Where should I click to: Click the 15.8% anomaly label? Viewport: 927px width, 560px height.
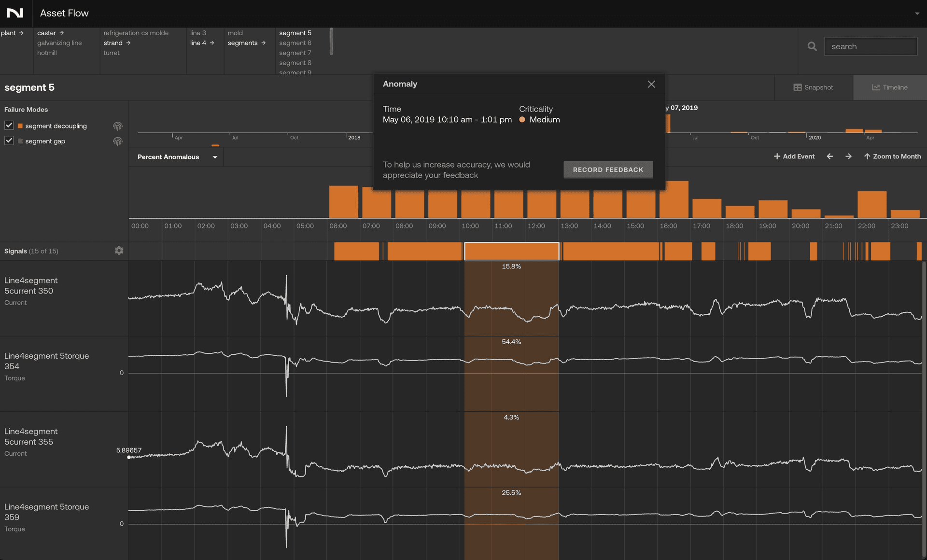point(511,266)
